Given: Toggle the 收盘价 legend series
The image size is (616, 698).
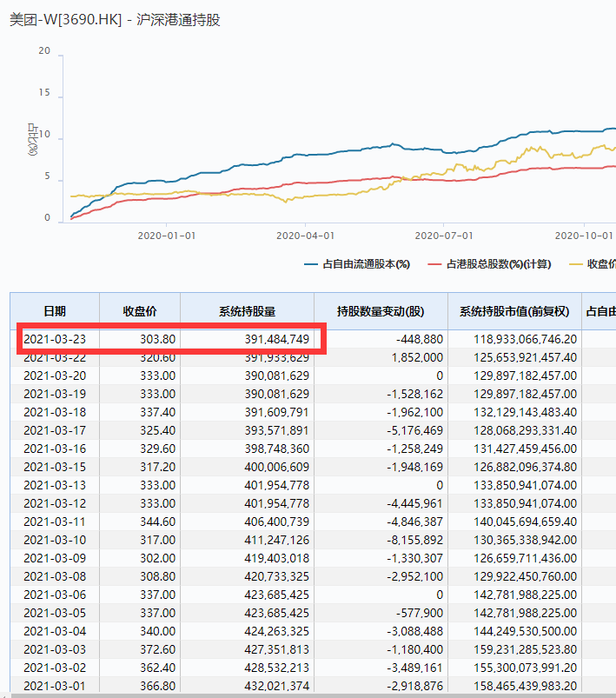Looking at the screenshot, I should click(593, 264).
